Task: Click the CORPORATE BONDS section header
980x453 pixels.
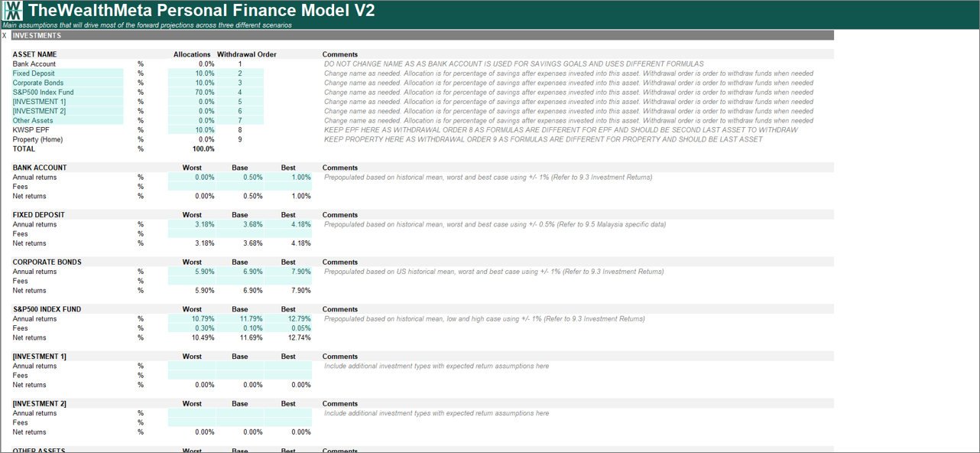Action: coord(47,262)
